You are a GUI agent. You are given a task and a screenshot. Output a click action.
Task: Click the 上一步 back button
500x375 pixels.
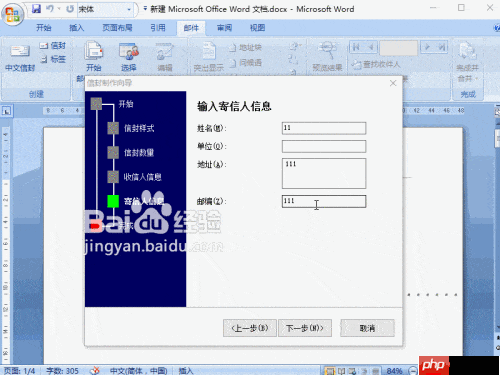(x=250, y=328)
